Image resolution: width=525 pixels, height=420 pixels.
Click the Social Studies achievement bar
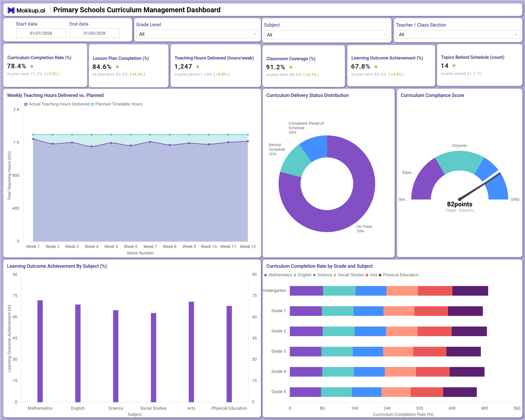click(x=153, y=357)
